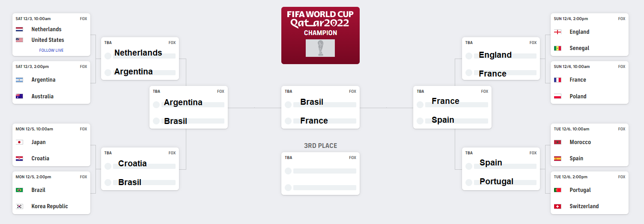The image size is (644, 224).
Task: Click the Argentina flag icon
Action: click(19, 80)
